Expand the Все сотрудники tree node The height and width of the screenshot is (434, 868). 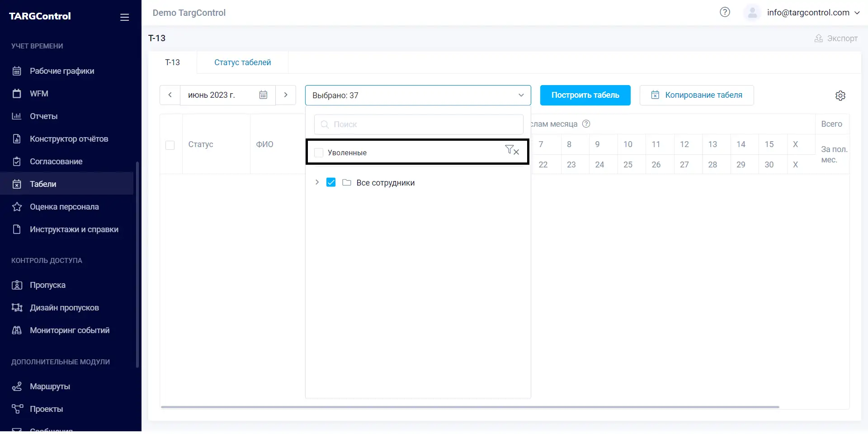pyautogui.click(x=317, y=182)
